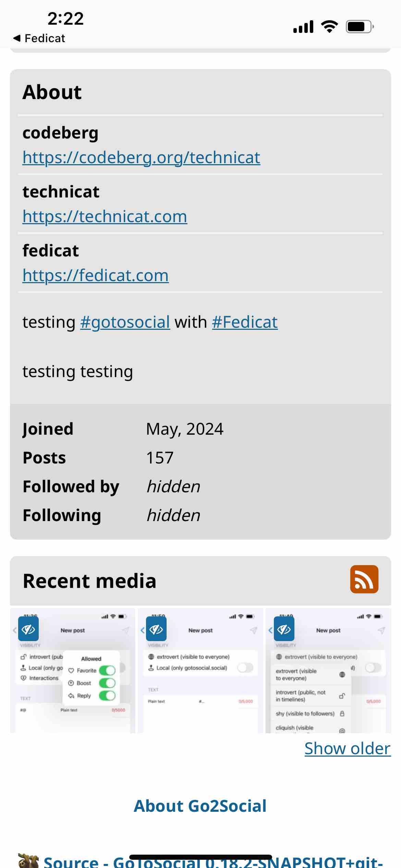
Task: Open the #Fedicat hashtag
Action: 245,322
